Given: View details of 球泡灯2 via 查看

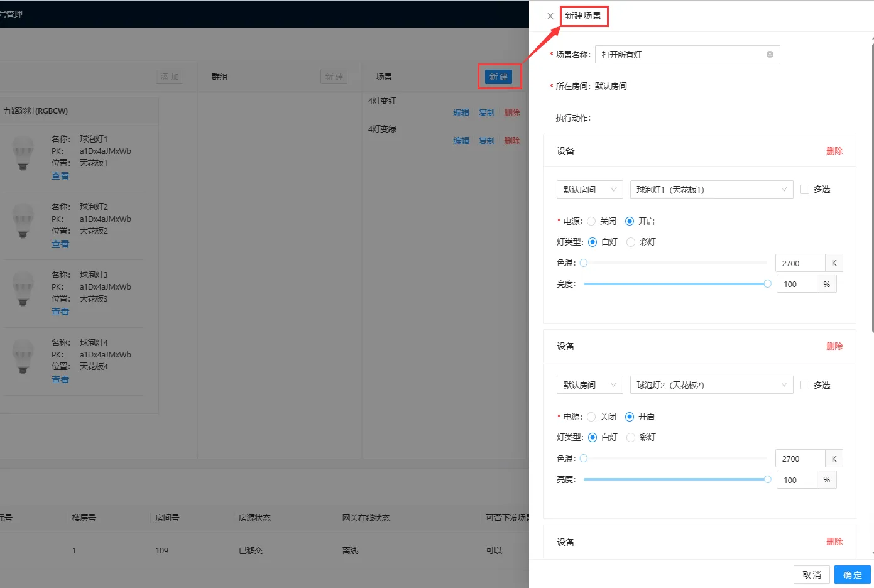Looking at the screenshot, I should 60,244.
